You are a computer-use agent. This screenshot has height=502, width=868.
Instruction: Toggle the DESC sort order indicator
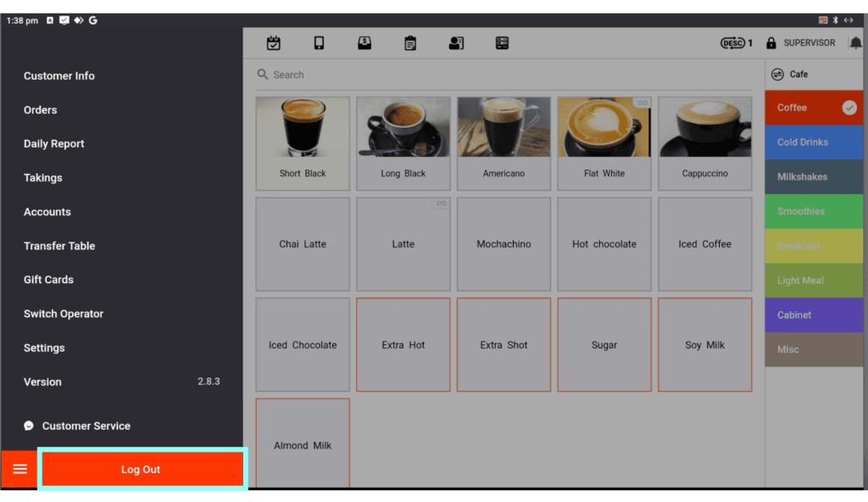[x=736, y=43]
